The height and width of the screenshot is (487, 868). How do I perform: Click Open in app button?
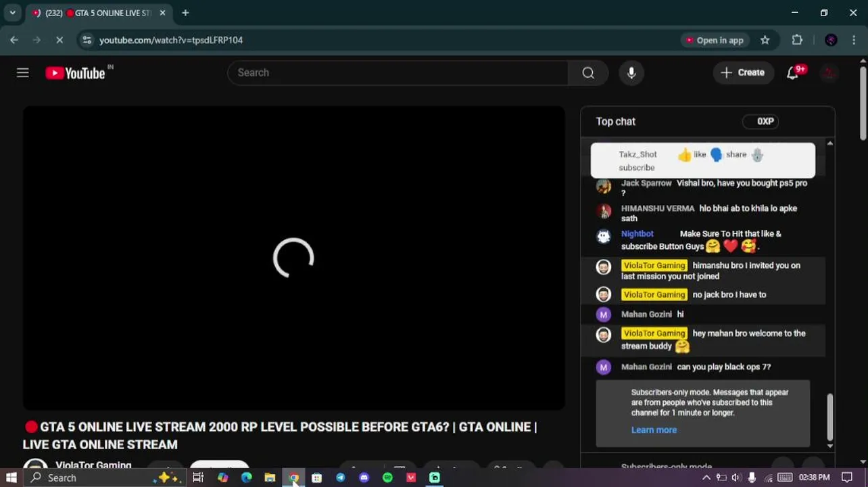click(x=715, y=41)
